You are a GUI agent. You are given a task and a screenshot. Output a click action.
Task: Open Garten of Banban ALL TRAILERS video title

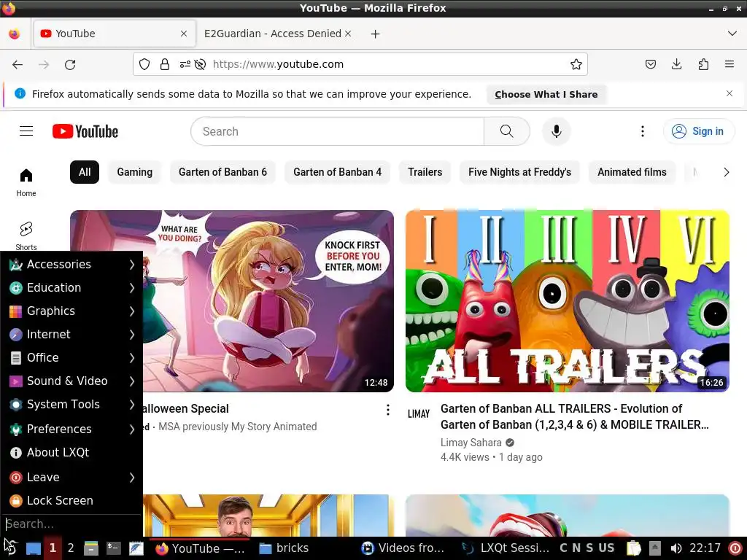(x=575, y=416)
